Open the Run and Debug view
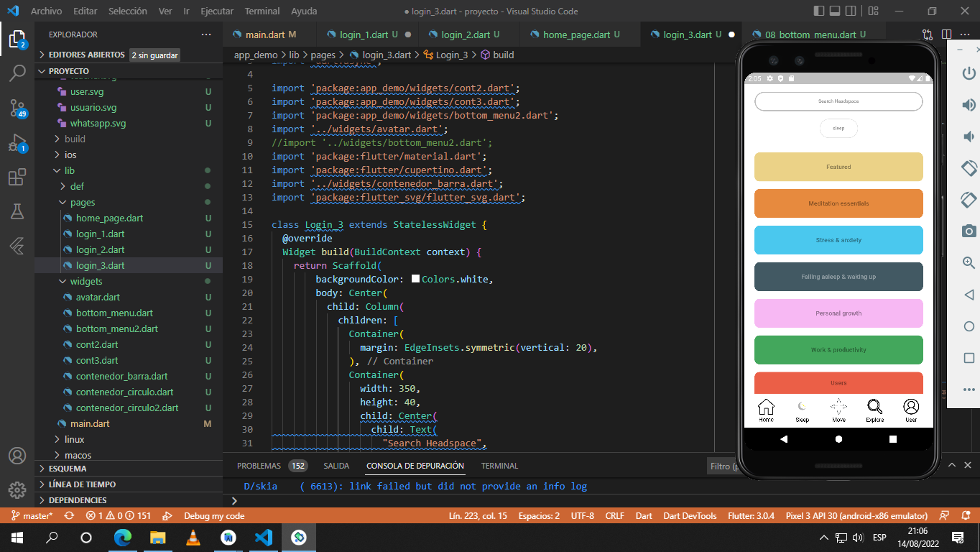 17,141
